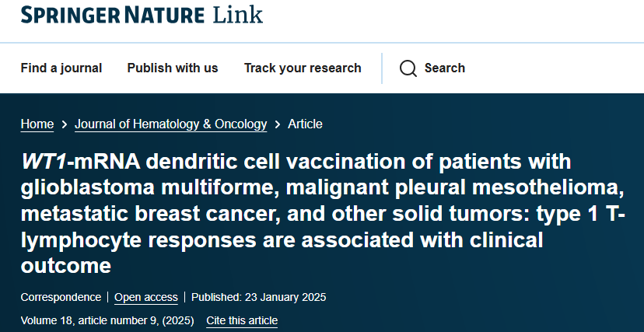The width and height of the screenshot is (644, 332).
Task: Click the vertical divider beside Search
Action: [x=382, y=68]
